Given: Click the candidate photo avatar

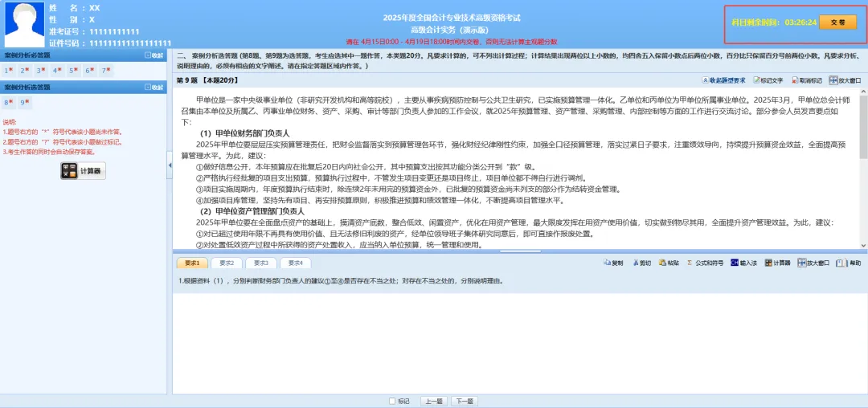Looking at the screenshot, I should tap(24, 25).
